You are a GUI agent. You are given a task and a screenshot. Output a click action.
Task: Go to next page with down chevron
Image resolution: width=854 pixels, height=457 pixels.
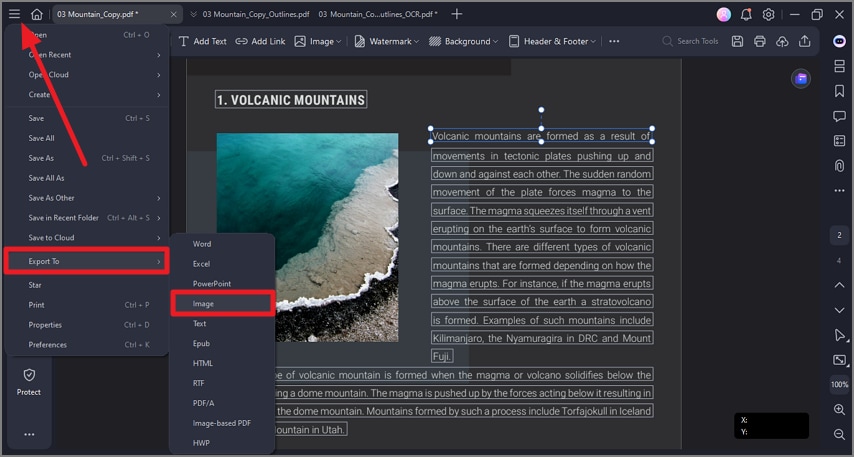(839, 310)
